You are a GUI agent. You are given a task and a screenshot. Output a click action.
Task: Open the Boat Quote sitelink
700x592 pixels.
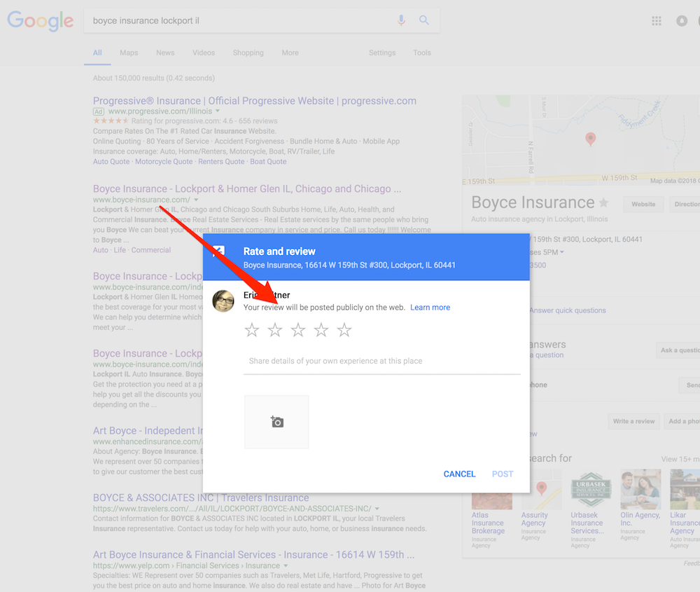268,162
